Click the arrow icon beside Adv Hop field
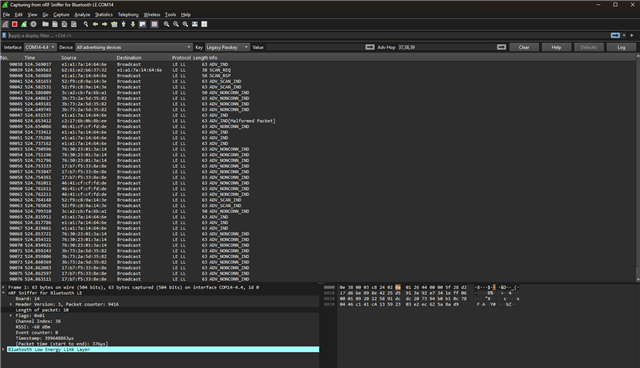This screenshot has height=368, width=640. pos(502,47)
